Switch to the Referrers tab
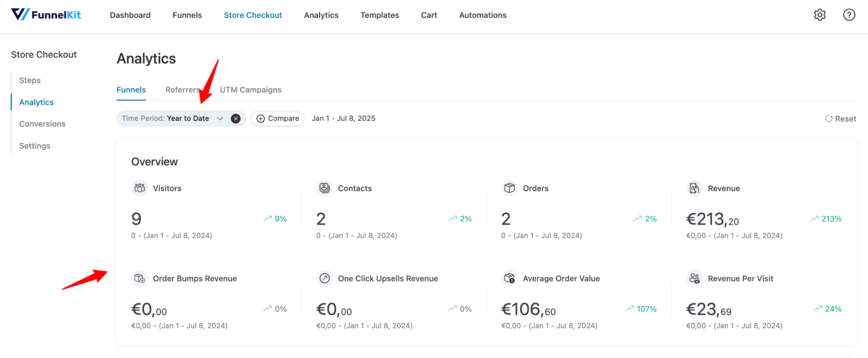 tap(183, 90)
